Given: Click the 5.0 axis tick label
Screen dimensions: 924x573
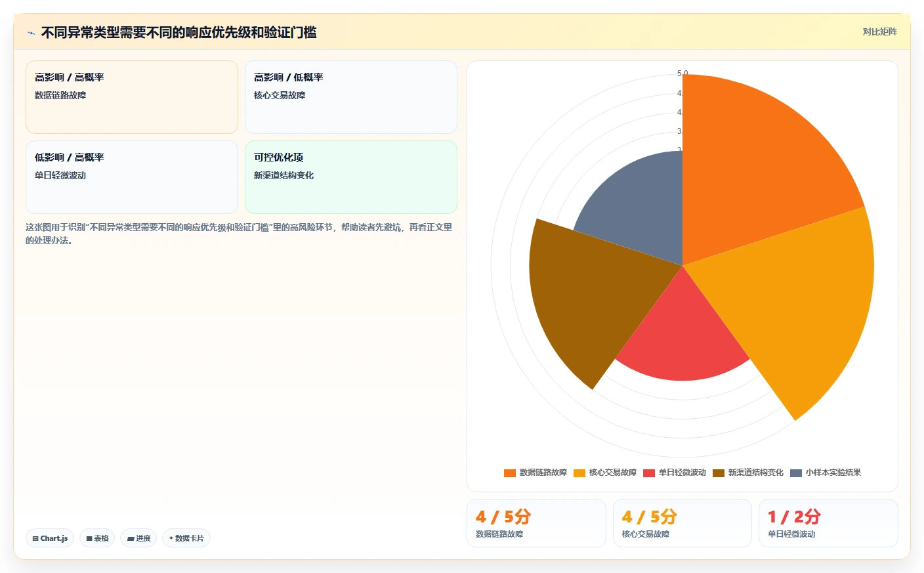Looking at the screenshot, I should click(x=682, y=74).
